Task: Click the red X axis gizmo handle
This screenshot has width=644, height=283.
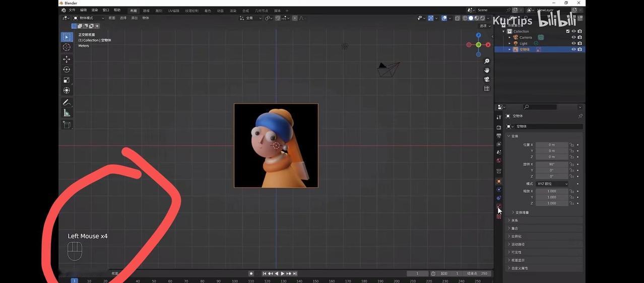Action: click(x=488, y=45)
